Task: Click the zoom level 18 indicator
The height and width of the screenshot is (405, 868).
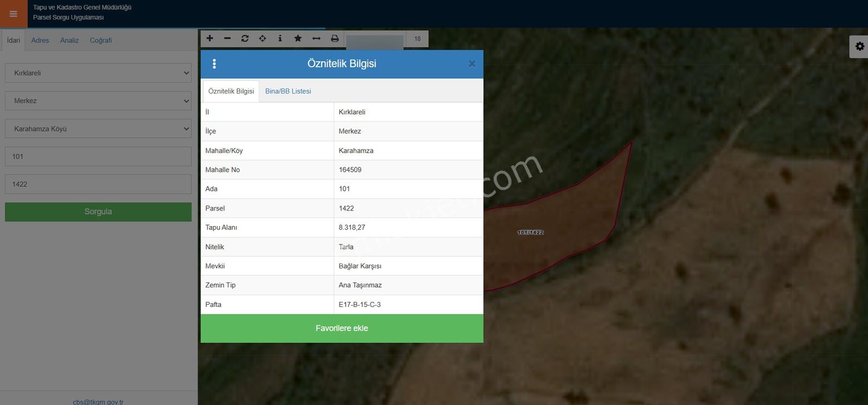Action: pos(417,38)
